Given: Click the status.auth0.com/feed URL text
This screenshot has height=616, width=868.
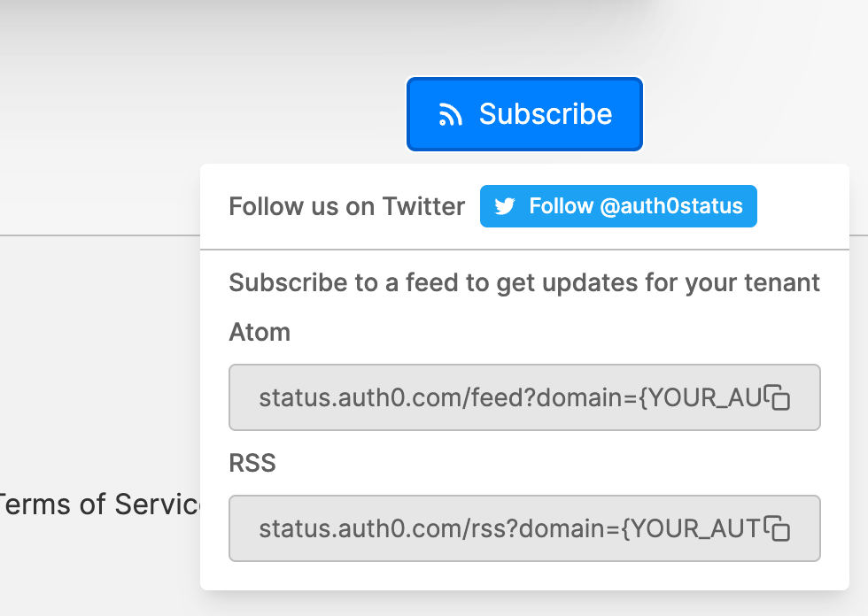Looking at the screenshot, I should [x=510, y=397].
